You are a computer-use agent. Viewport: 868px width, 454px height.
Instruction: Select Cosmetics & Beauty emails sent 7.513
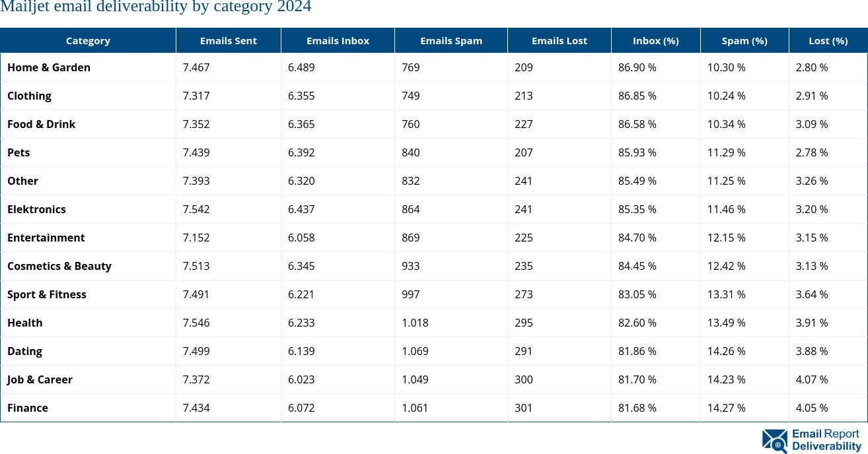pyautogui.click(x=196, y=266)
